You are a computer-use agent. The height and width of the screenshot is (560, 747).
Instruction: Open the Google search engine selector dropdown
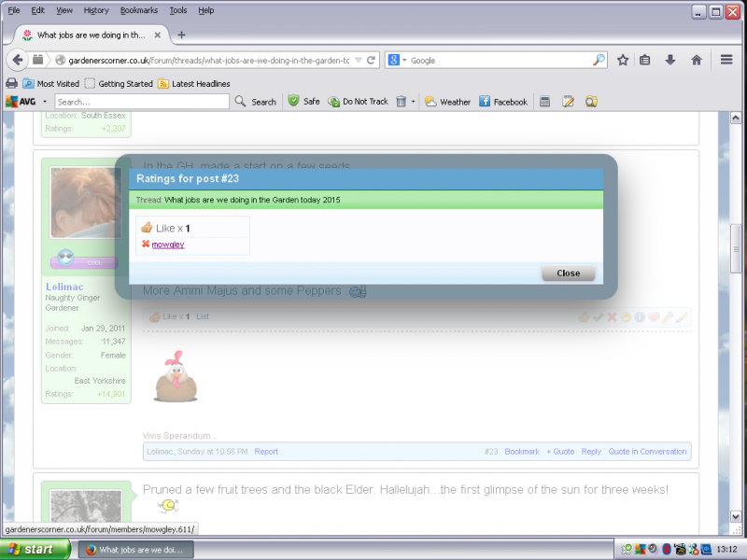click(399, 60)
